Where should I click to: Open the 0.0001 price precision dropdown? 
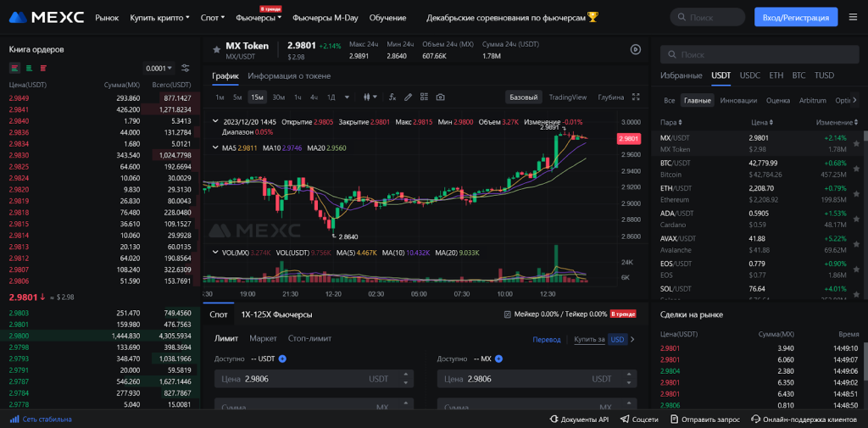(159, 68)
